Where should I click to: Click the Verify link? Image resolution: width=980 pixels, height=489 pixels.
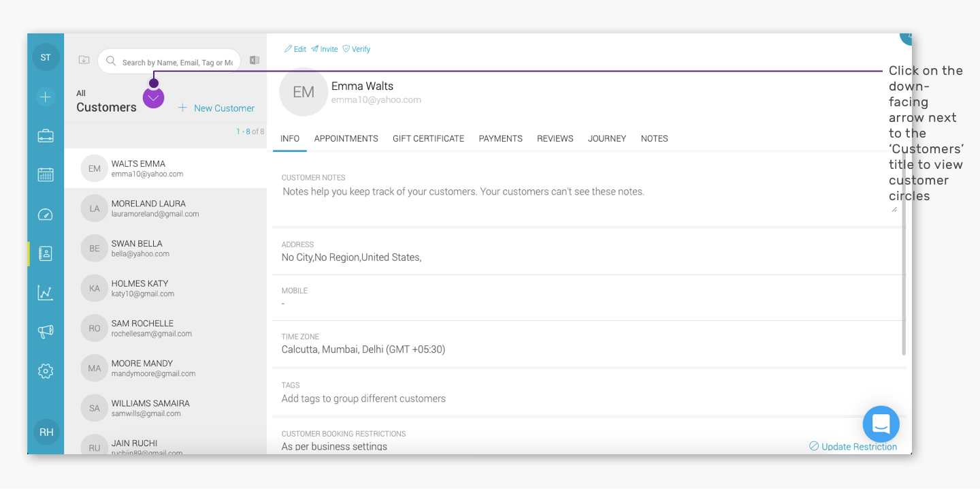tap(356, 49)
